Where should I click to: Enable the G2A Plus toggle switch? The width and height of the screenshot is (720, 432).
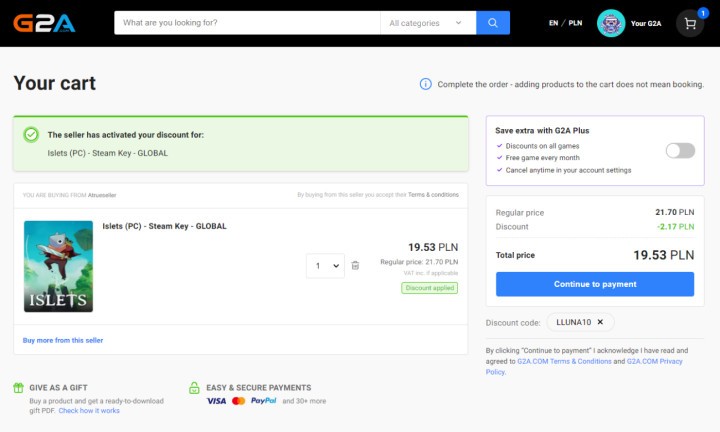tap(680, 151)
